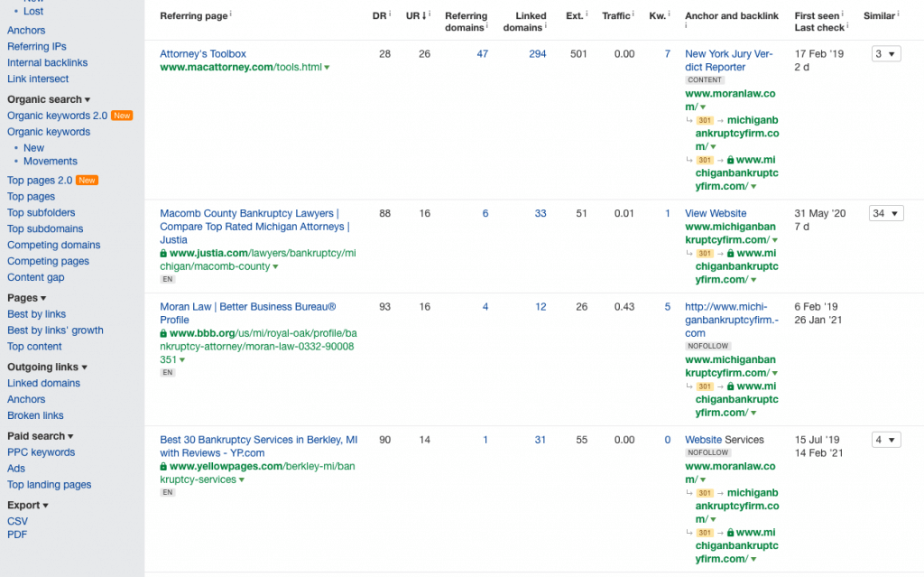Click the lock icon beside www.bbb.org
This screenshot has width=924, height=577.
(x=163, y=333)
